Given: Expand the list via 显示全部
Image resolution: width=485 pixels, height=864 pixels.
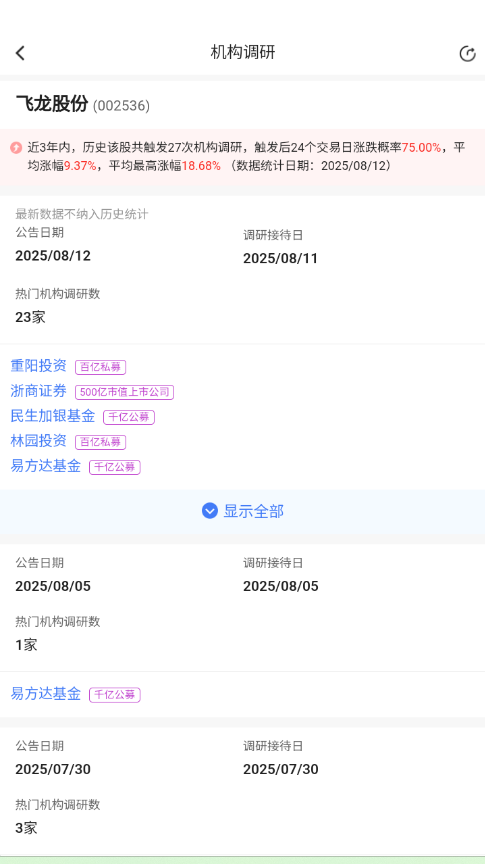Looking at the screenshot, I should pos(242,511).
